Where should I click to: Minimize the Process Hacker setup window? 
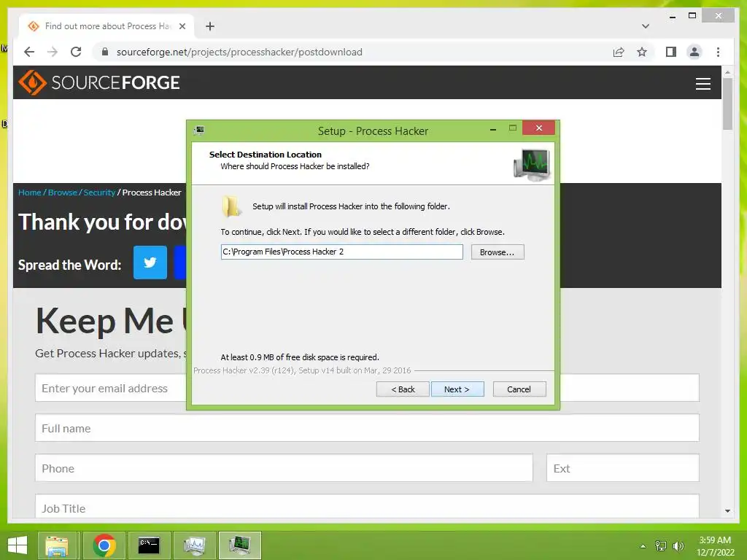coord(493,128)
